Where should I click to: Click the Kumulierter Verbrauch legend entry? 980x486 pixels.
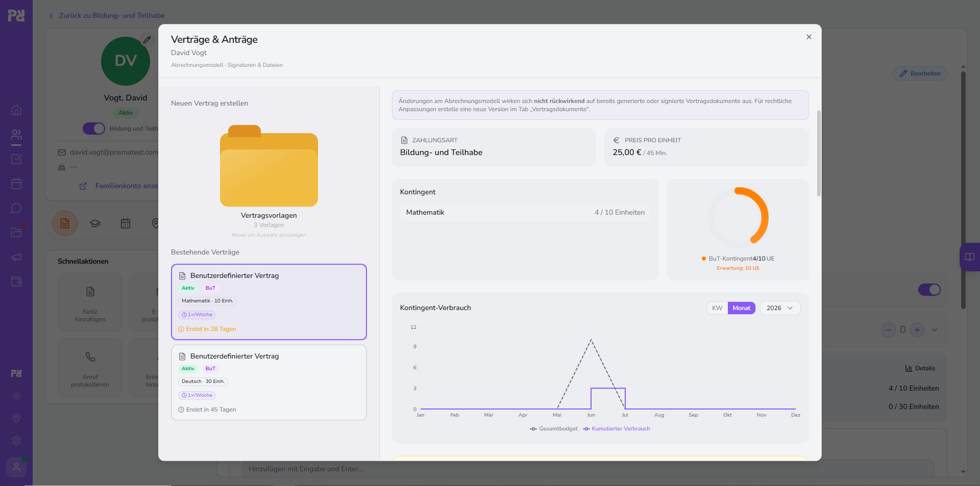pos(617,429)
